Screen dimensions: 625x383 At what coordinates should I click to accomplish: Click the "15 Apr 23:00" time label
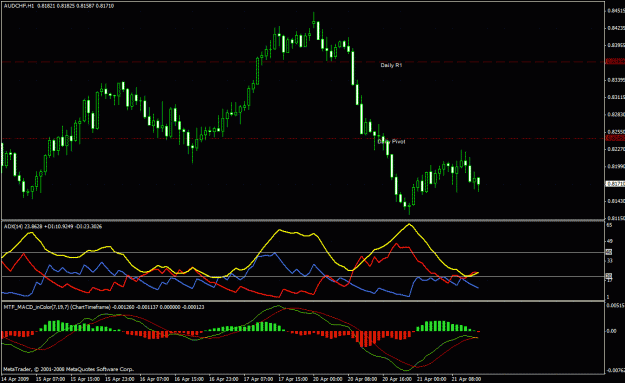click(x=120, y=379)
